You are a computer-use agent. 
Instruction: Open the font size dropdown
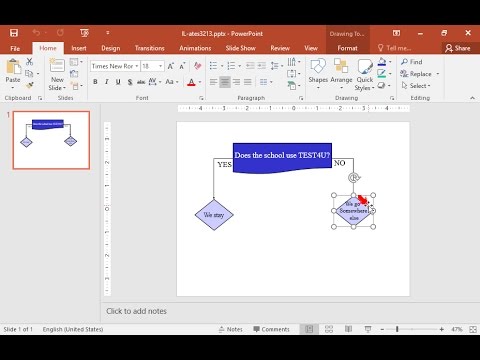click(x=161, y=66)
